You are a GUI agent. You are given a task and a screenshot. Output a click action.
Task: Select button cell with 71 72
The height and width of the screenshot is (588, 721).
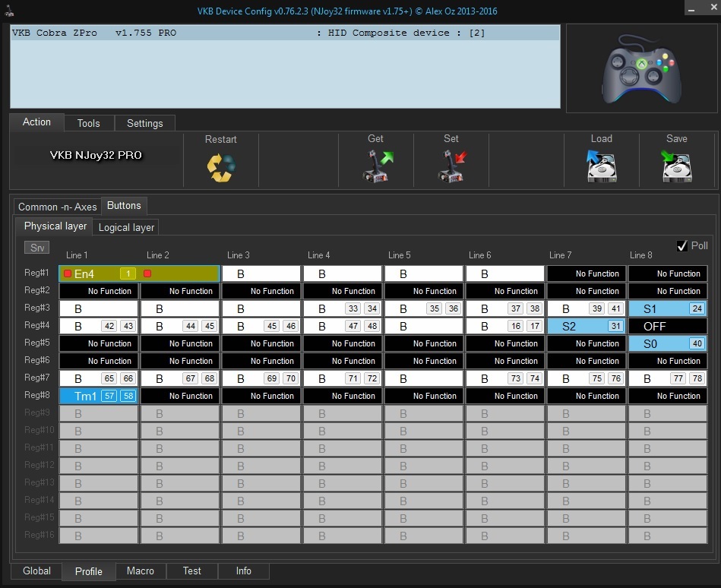pyautogui.click(x=343, y=378)
